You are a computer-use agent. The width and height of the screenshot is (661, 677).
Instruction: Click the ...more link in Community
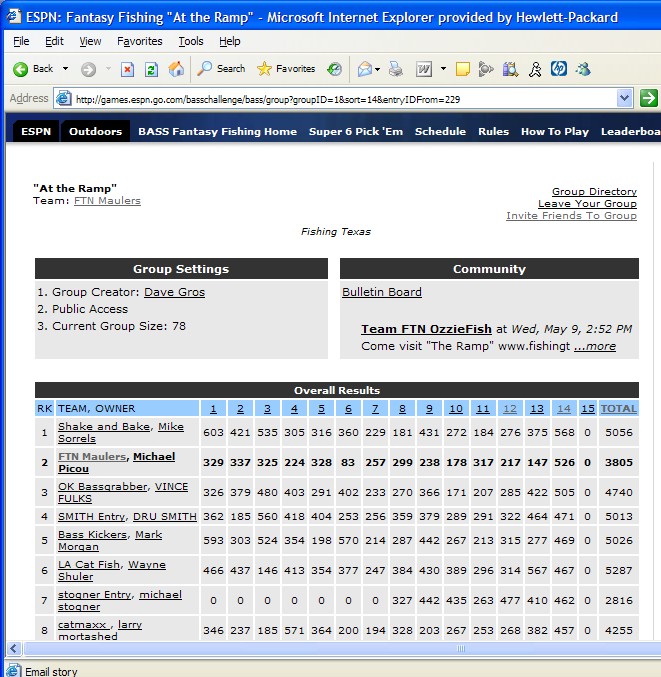595,346
